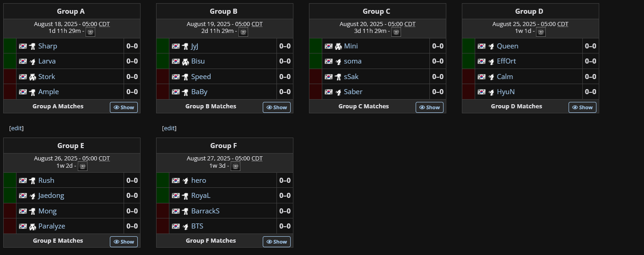The image size is (644, 255).
Task: Open the BarrackS player page
Action: tap(206, 211)
